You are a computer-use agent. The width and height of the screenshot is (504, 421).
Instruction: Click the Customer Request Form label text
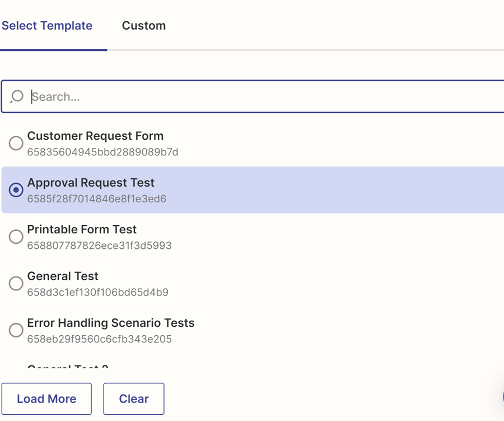point(95,136)
